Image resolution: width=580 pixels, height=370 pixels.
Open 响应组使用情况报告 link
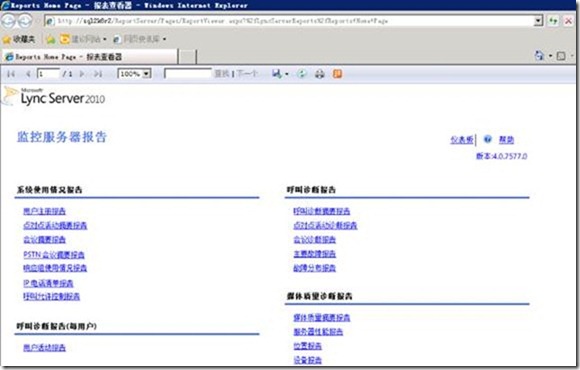click(55, 268)
